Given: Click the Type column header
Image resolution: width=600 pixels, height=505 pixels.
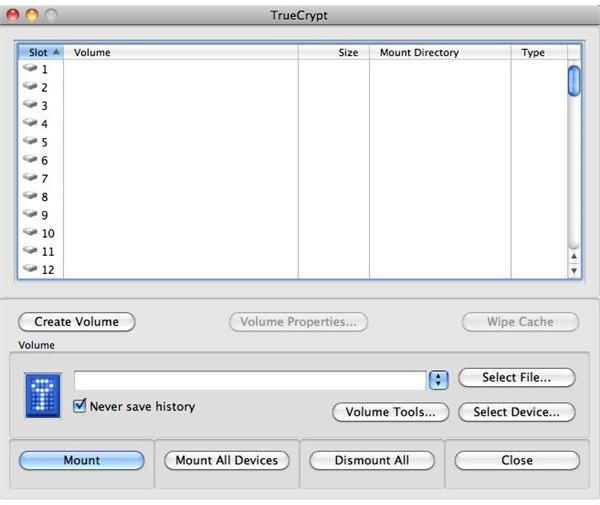Looking at the screenshot, I should click(x=539, y=52).
